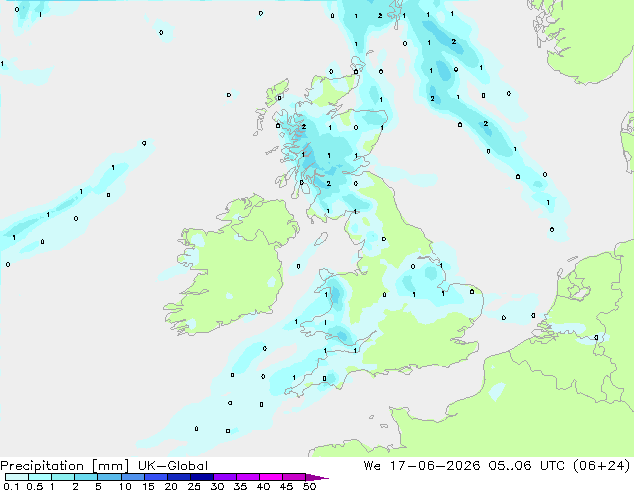Select the 45–50 mm legend swatch
Viewport: 634px width, 490px height.
coord(294,477)
